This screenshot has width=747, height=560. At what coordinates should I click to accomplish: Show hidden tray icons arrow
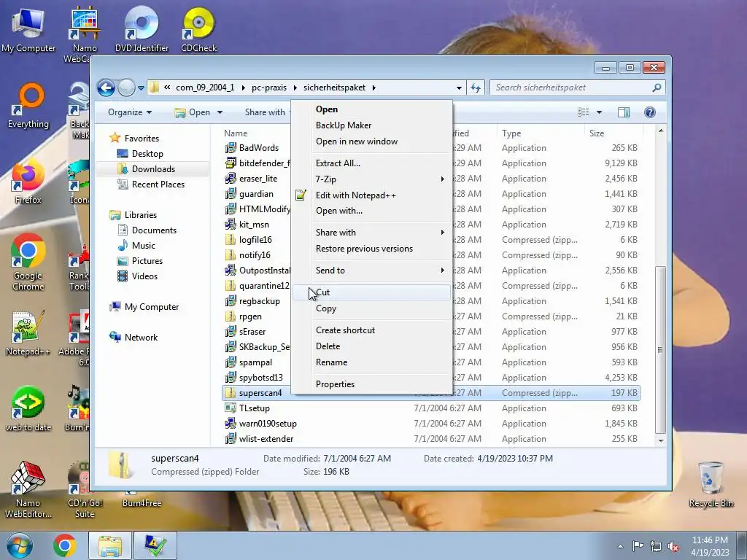[x=620, y=546]
